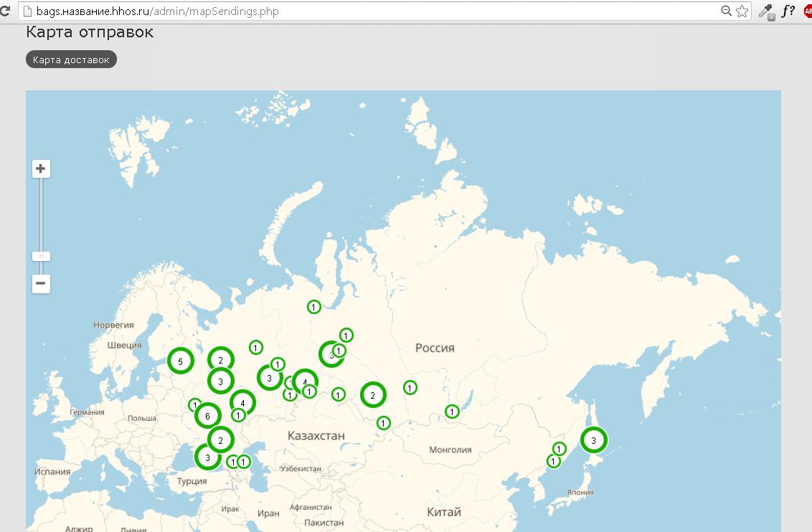
Task: Click the map label "Китай"
Action: coord(444,512)
